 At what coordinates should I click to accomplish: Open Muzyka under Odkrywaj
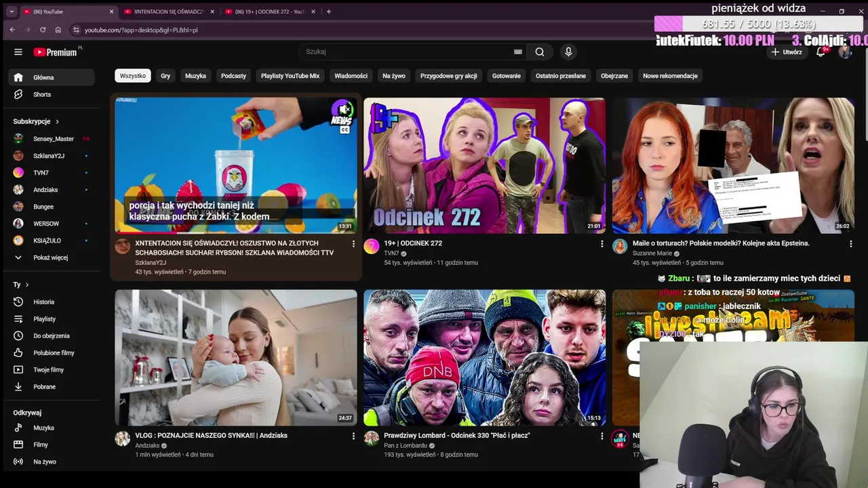[x=52, y=428]
